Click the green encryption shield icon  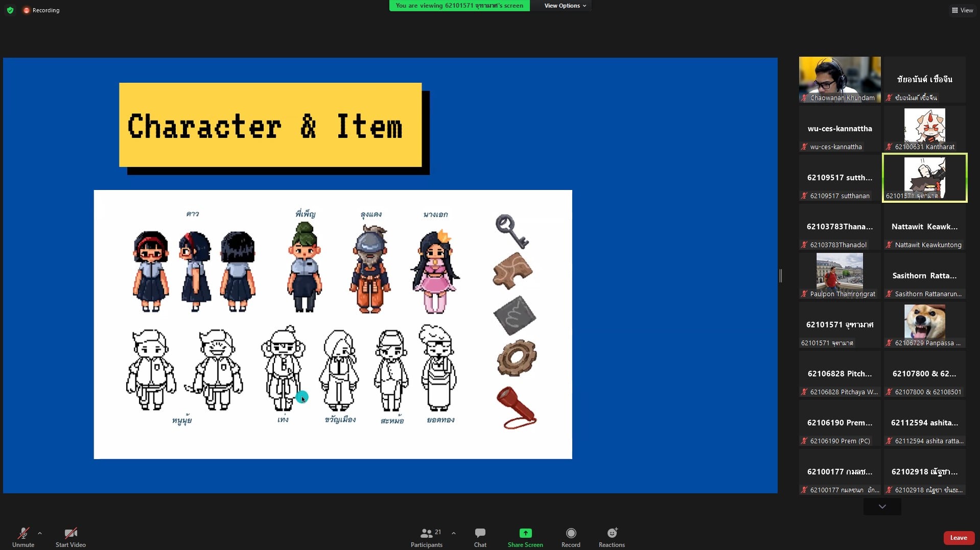point(10,10)
